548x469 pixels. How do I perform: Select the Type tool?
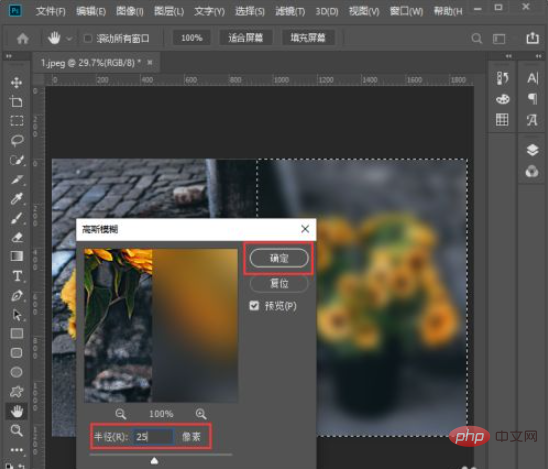coord(16,276)
